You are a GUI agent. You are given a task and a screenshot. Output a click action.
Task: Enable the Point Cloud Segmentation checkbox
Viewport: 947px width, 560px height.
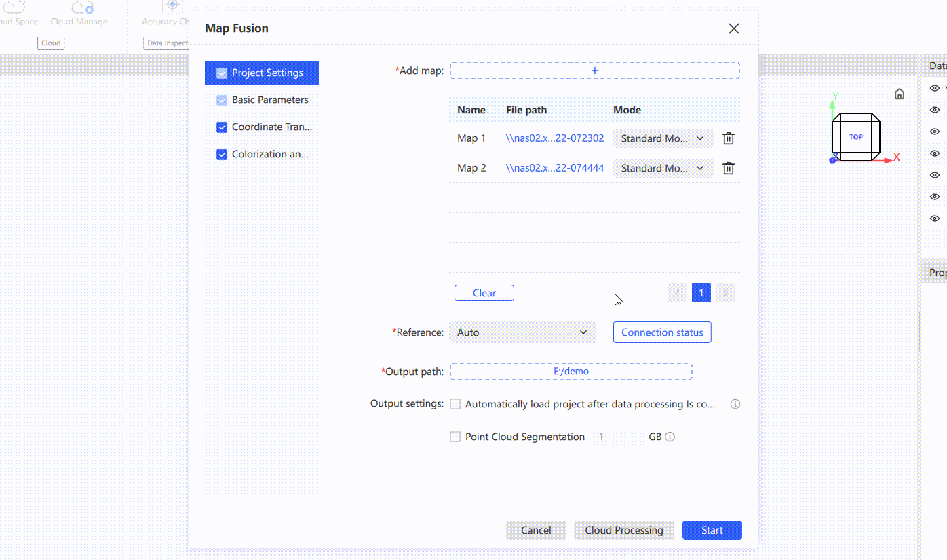click(x=455, y=437)
